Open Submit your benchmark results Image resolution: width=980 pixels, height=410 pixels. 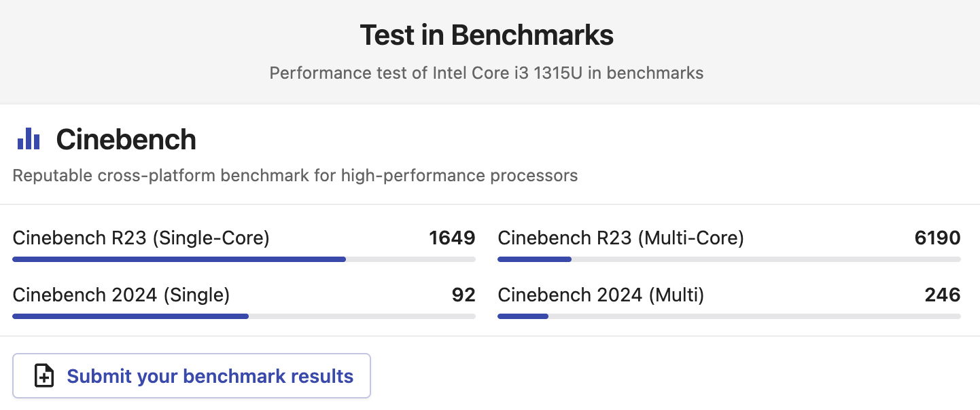[x=192, y=375]
